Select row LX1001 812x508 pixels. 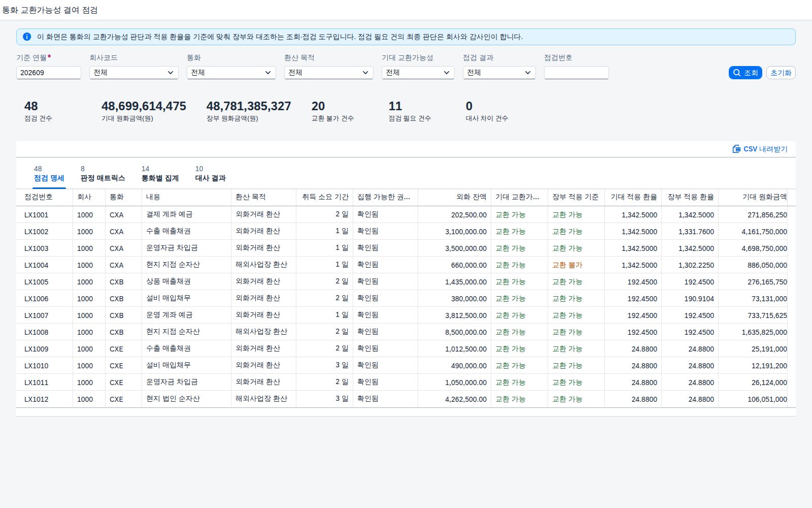click(406, 215)
